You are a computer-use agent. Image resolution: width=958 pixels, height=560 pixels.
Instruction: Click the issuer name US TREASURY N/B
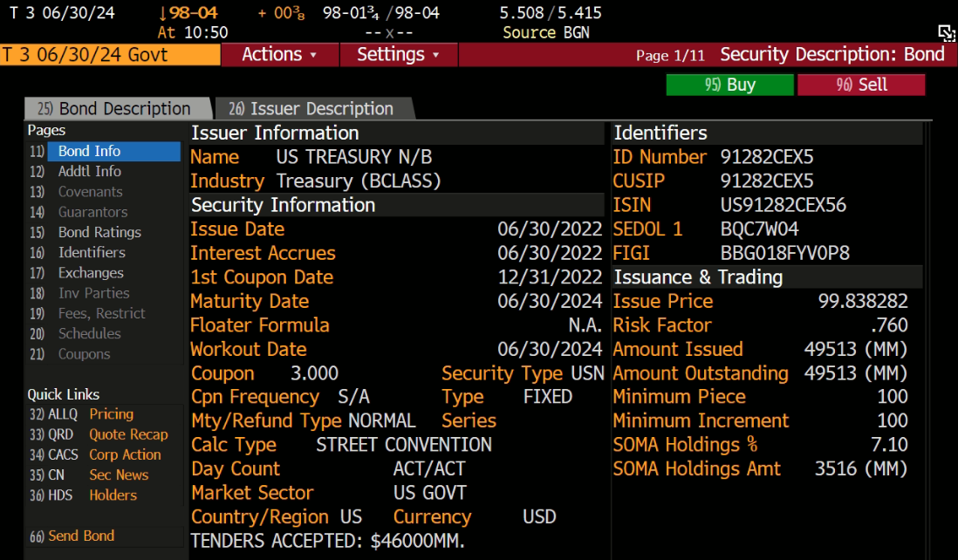point(353,157)
